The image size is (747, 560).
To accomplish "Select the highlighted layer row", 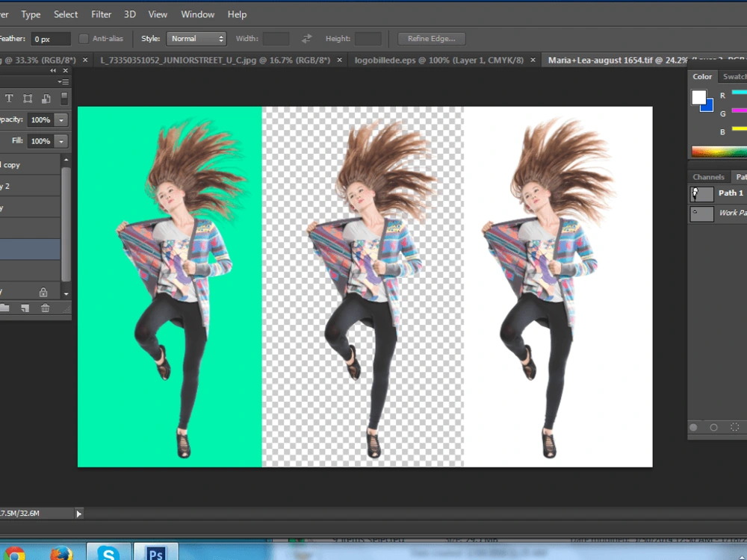I will 30,249.
